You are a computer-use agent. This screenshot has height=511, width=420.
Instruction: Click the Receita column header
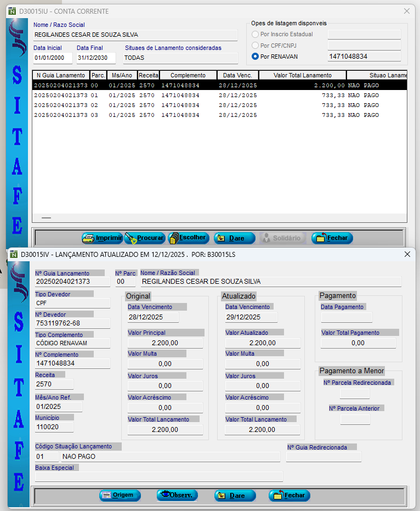pyautogui.click(x=148, y=75)
